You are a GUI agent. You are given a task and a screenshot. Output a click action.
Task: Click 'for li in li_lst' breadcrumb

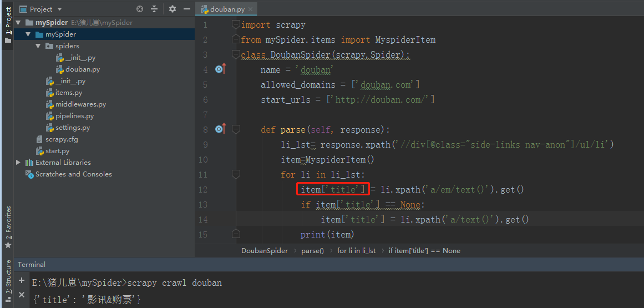coord(356,250)
